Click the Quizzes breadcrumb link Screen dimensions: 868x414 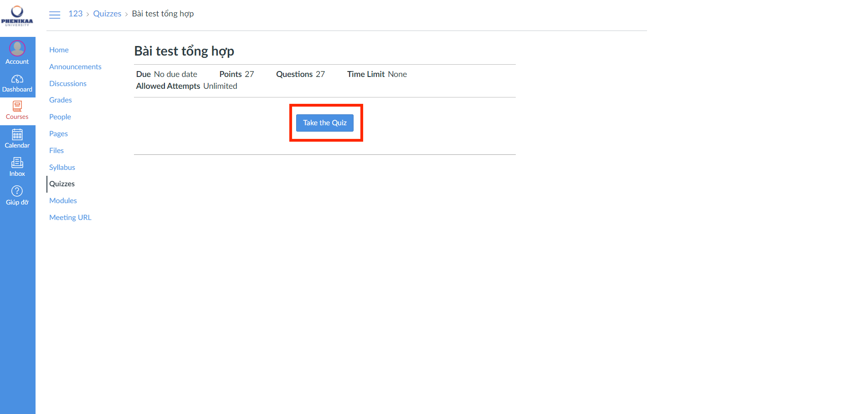tap(107, 14)
